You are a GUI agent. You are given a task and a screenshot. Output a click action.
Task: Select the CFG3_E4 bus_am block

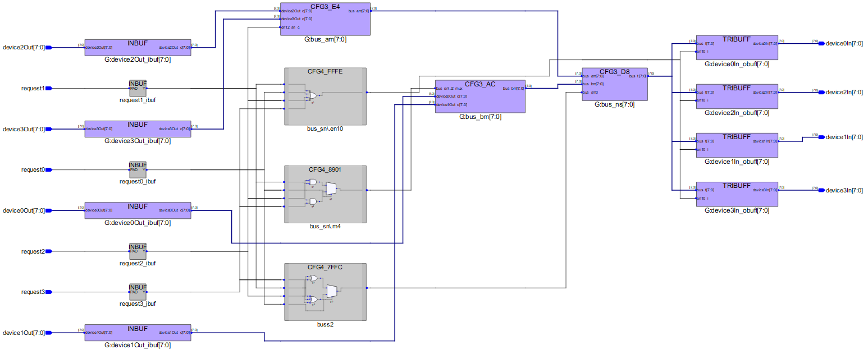pos(326,19)
